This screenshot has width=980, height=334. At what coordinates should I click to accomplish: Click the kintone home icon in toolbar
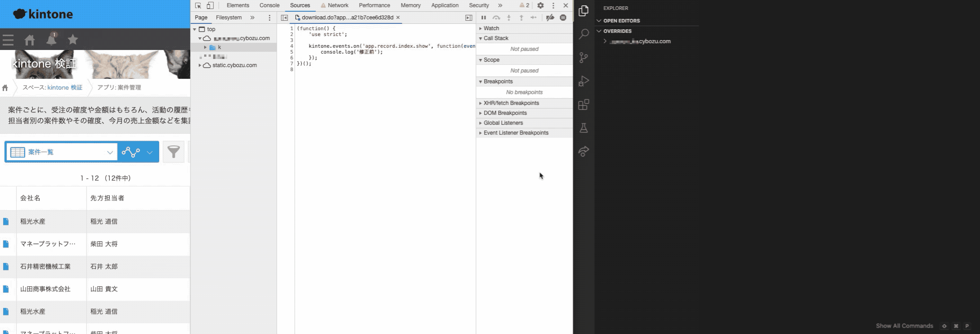point(30,40)
